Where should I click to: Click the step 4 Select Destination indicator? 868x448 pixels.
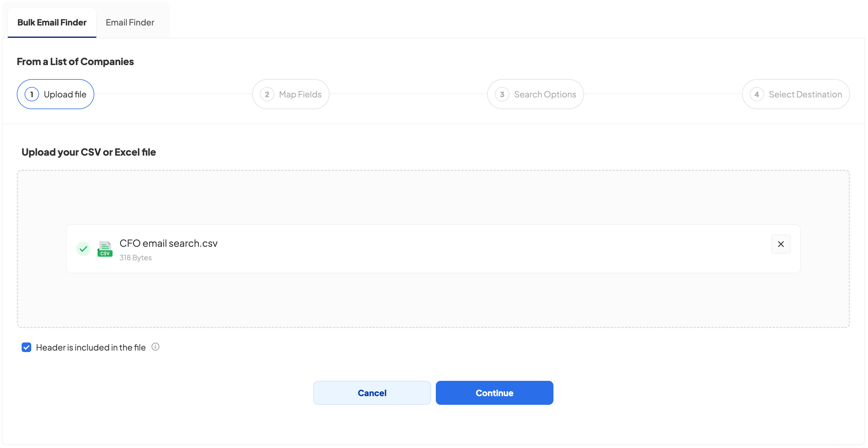click(x=795, y=94)
